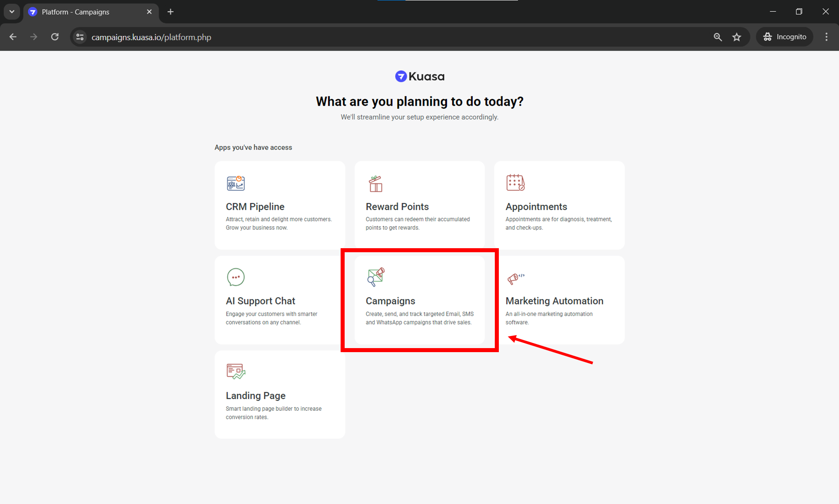Click the Appointments calendar icon
This screenshot has width=839, height=504.
point(515,183)
